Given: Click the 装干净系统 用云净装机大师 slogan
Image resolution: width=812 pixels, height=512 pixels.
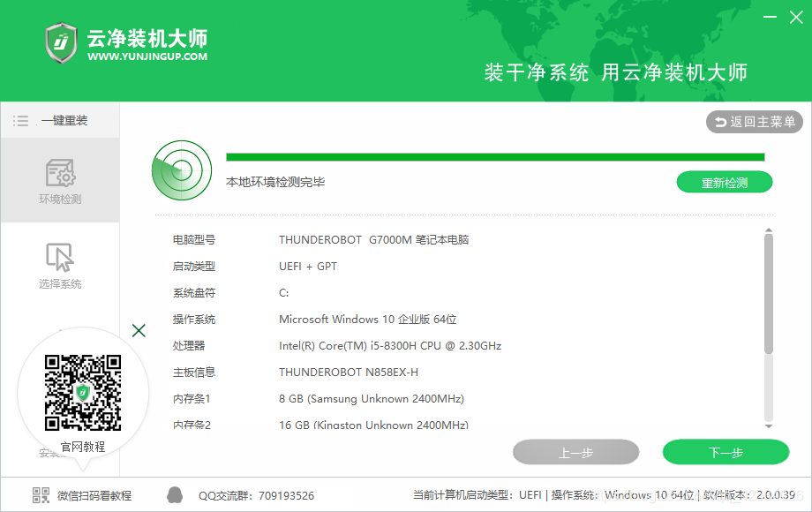Looking at the screenshot, I should (x=616, y=72).
